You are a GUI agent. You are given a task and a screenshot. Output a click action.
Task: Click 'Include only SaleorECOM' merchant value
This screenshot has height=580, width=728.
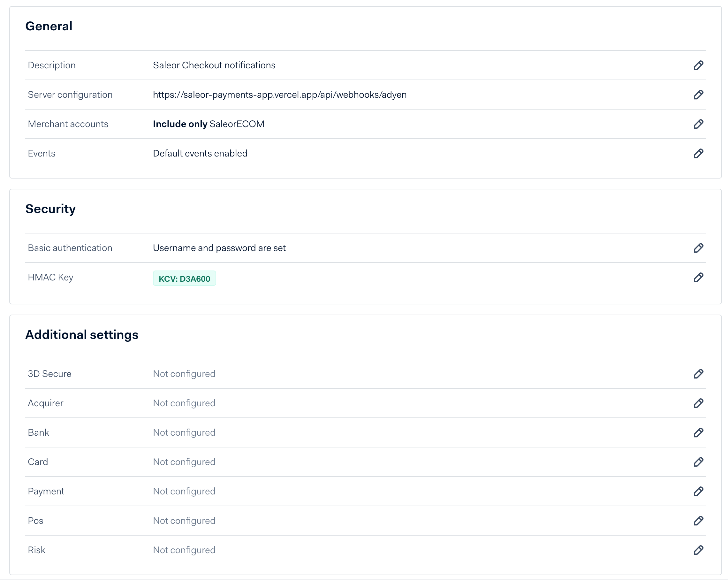pos(208,124)
